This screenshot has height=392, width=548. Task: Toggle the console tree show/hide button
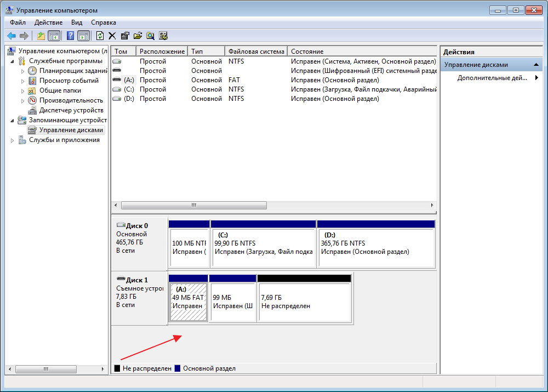click(x=54, y=36)
